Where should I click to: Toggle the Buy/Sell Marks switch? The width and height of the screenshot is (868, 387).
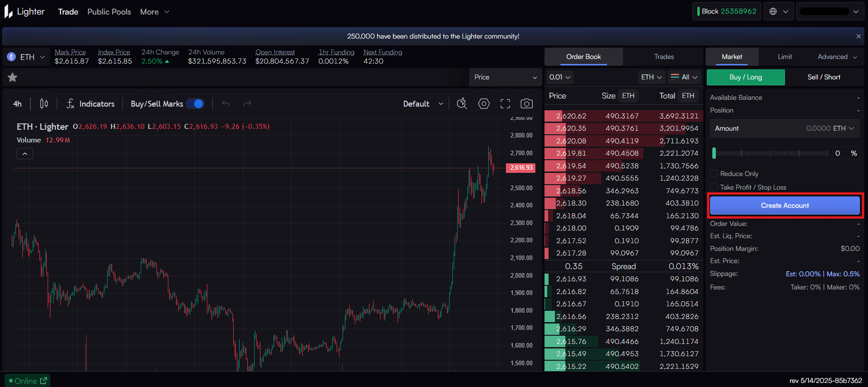pyautogui.click(x=196, y=104)
